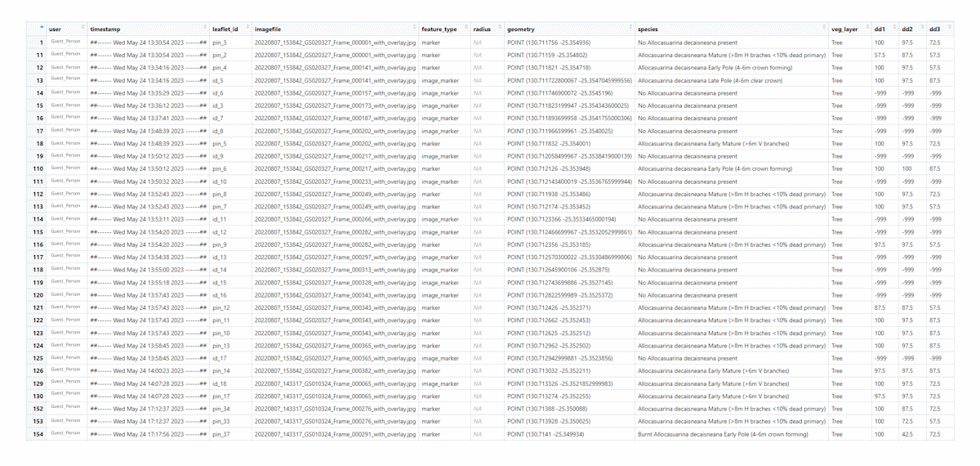
Task: Select row number 154 in the index column
Action: (x=38, y=434)
